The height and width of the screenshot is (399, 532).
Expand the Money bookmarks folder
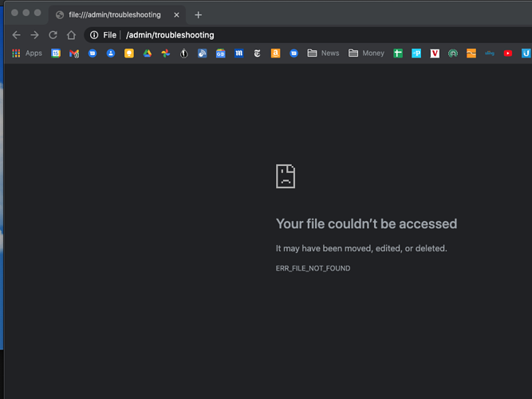[366, 53]
